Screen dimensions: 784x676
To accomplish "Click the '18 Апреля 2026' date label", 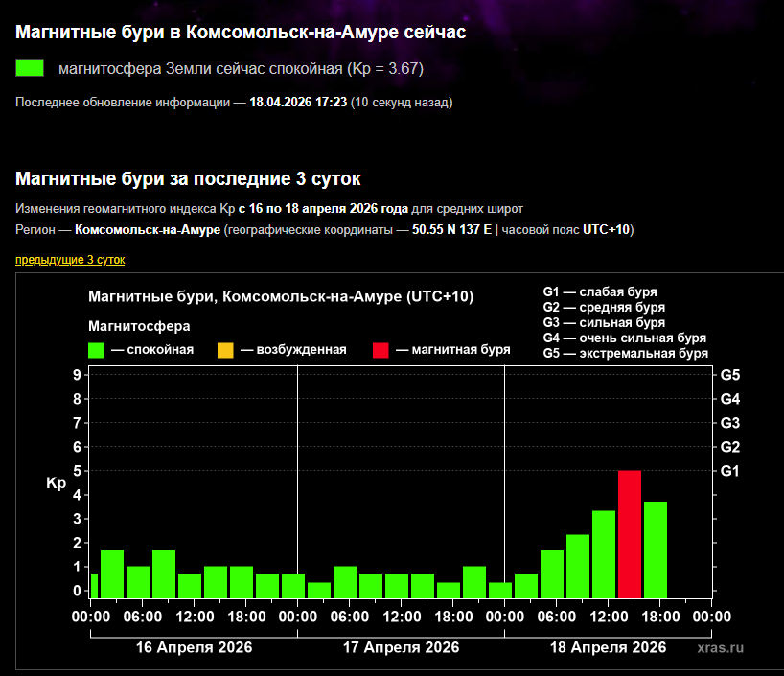I will click(x=608, y=647).
